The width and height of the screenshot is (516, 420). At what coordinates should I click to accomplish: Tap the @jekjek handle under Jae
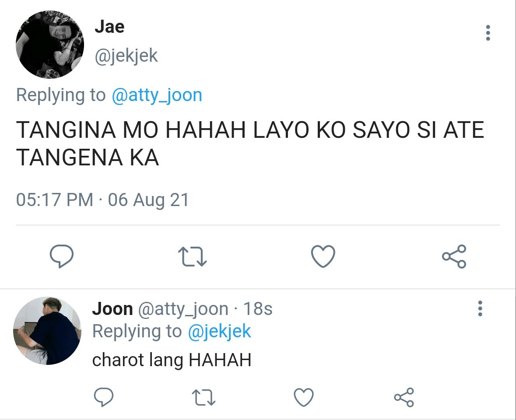(x=126, y=56)
